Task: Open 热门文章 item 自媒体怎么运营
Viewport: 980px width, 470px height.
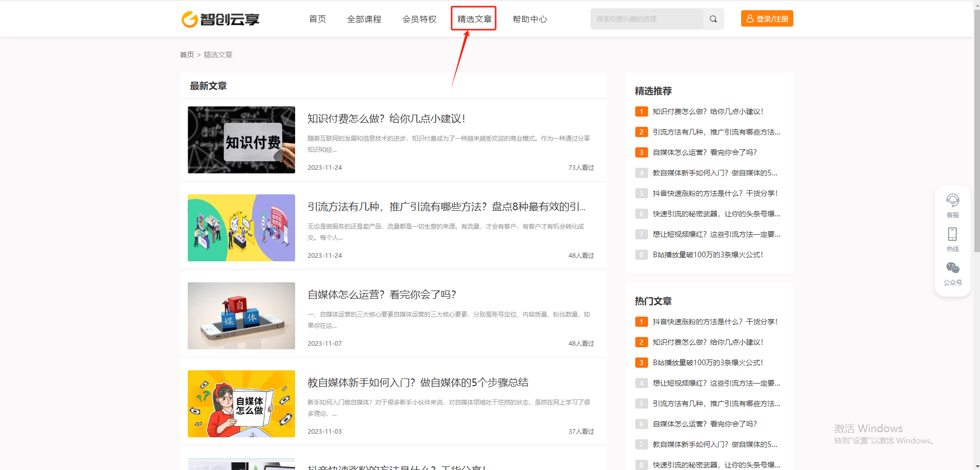Action: (705, 424)
